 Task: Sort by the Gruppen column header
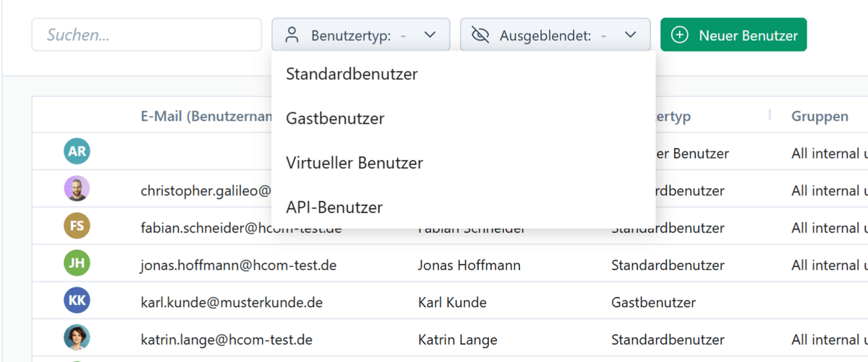pyautogui.click(x=820, y=117)
